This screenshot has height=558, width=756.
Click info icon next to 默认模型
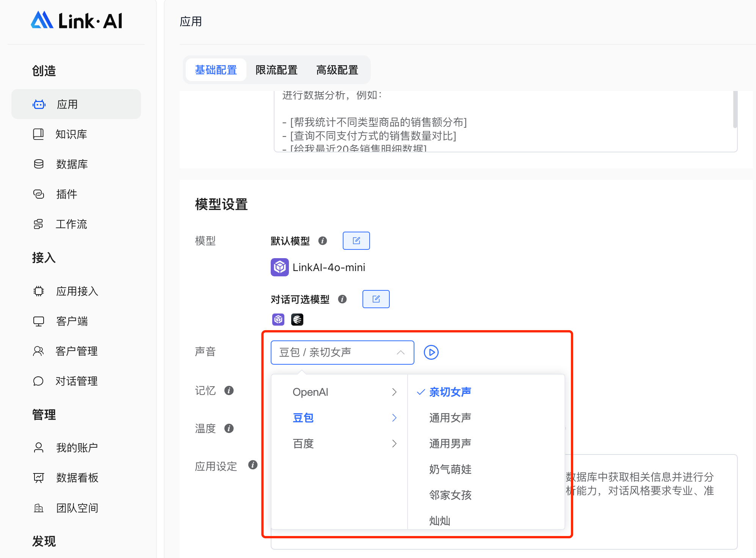click(323, 241)
